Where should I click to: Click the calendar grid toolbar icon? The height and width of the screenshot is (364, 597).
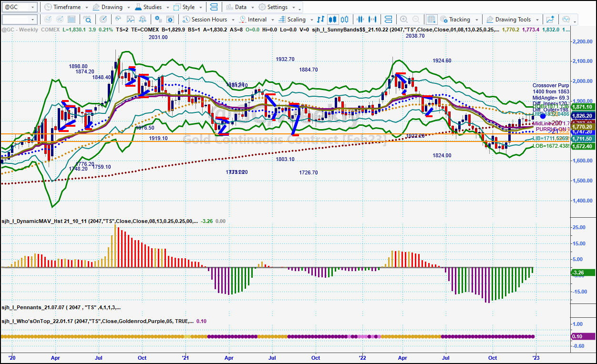coord(71,20)
